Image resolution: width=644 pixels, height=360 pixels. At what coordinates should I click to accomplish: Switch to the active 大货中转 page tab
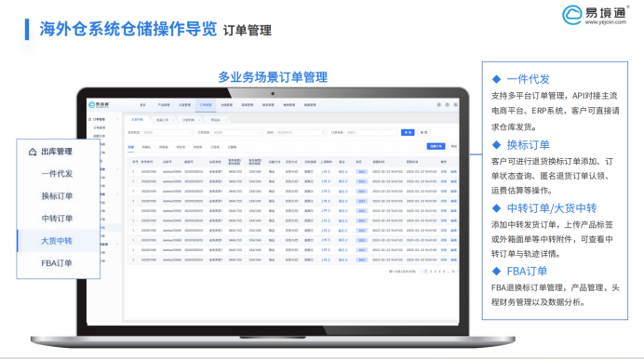tap(137, 119)
